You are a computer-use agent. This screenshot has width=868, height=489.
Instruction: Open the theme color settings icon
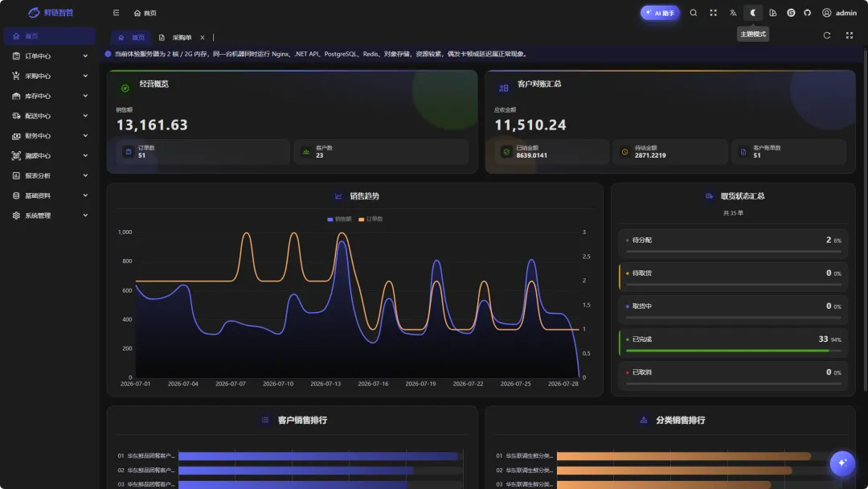773,13
